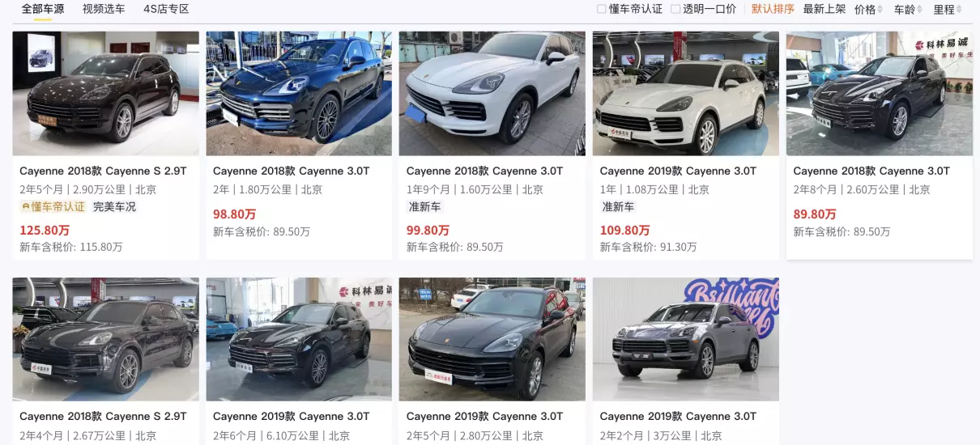Switch to the 视频选车 tab
The height and width of the screenshot is (445, 980).
pos(104,10)
